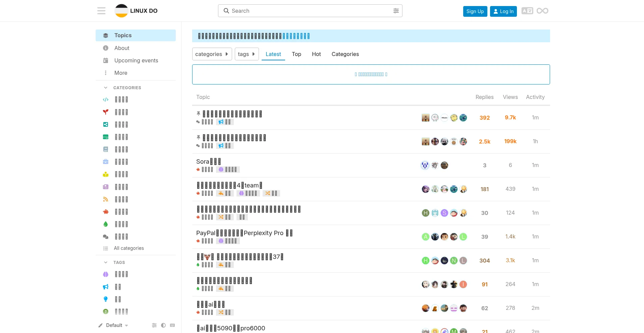Open sidebar customization sliders icon

pos(154,325)
